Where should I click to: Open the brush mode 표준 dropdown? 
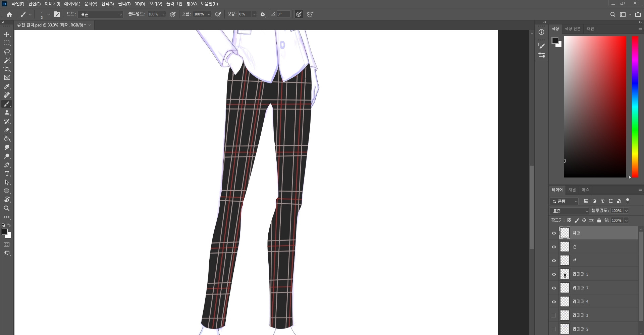pos(101,14)
